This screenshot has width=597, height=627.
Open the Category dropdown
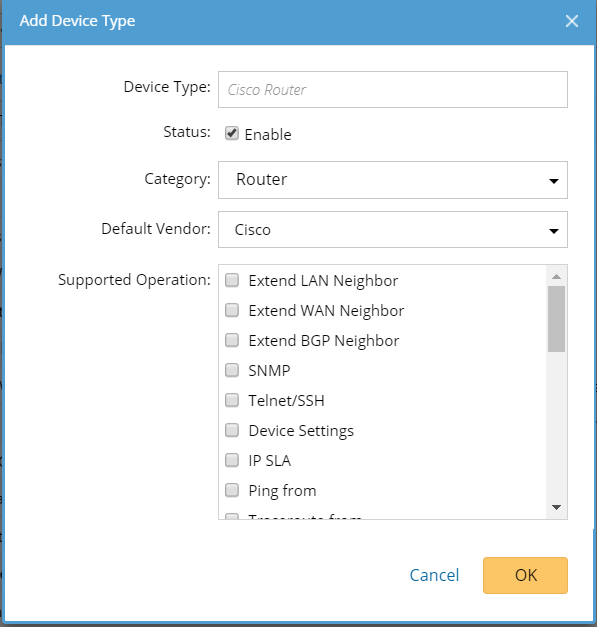coord(393,180)
